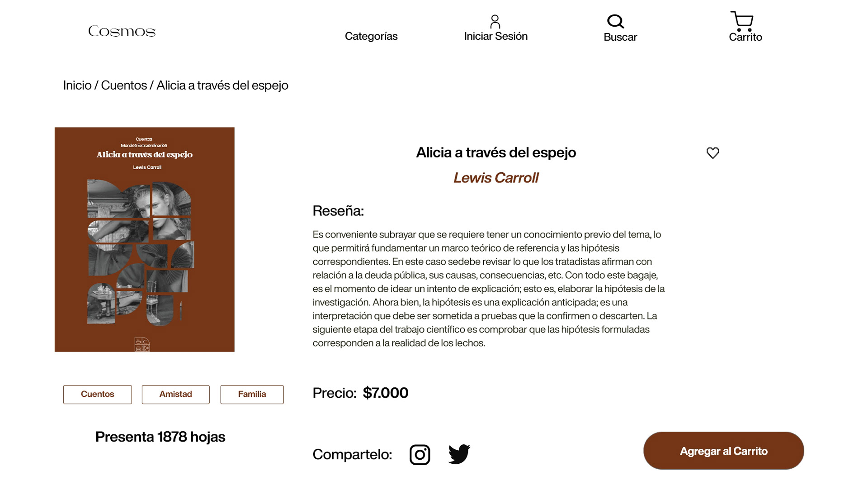Share via Twitter bird icon
The width and height of the screenshot is (868, 490).
point(459,454)
